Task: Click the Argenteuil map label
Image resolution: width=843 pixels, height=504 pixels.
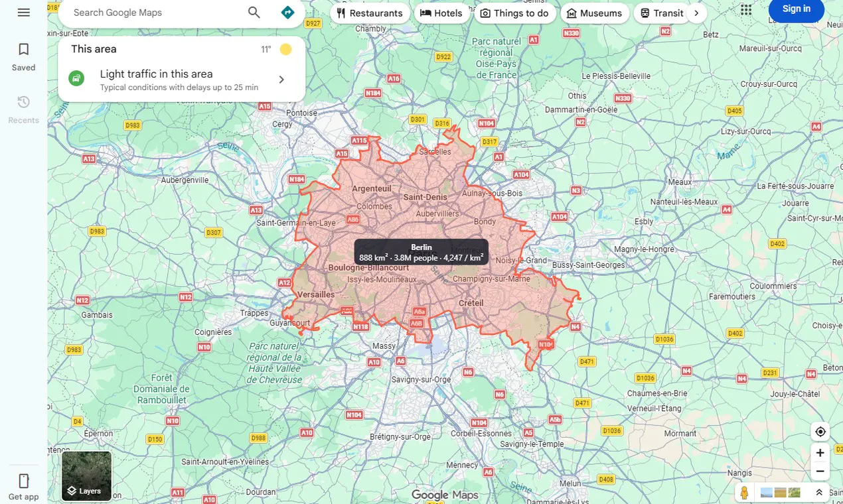Action: click(372, 188)
